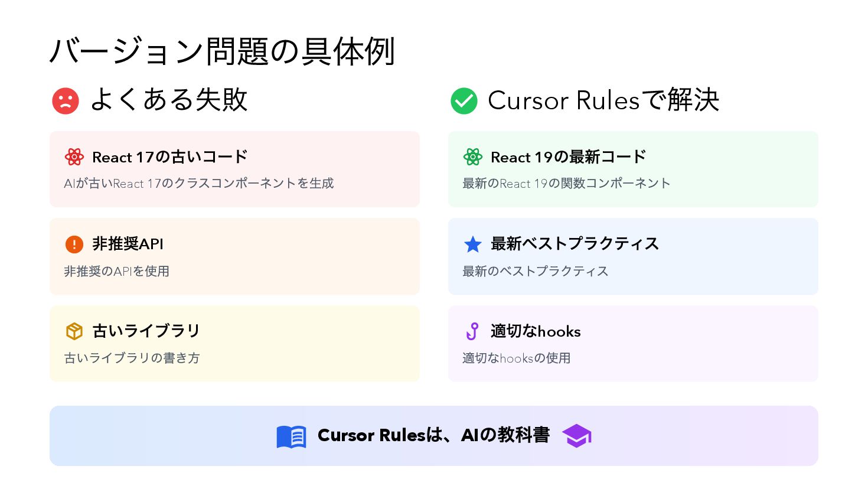
Task: Click the 適切なhooks card title
Action: pos(536,331)
